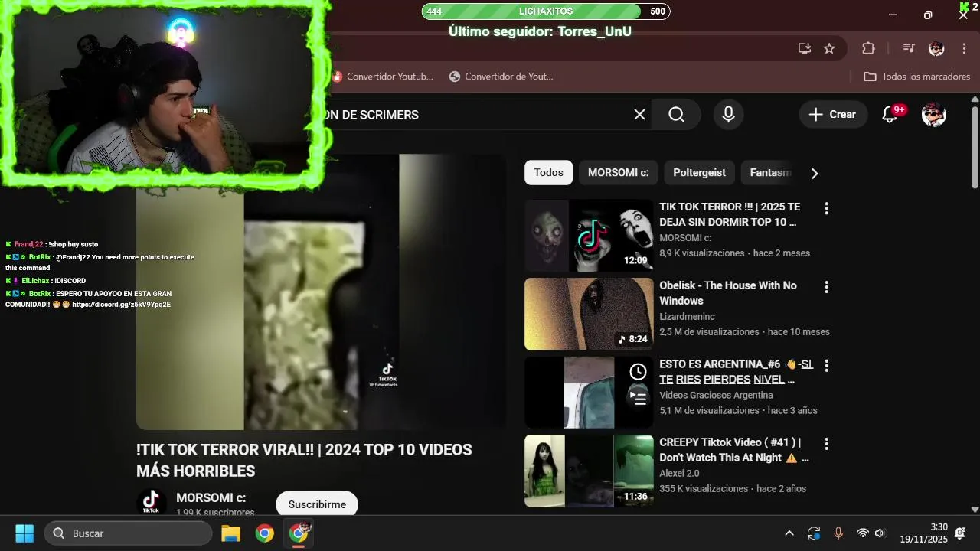Open Convertidor de Yout... bookmark
This screenshot has height=551, width=980.
point(501,77)
